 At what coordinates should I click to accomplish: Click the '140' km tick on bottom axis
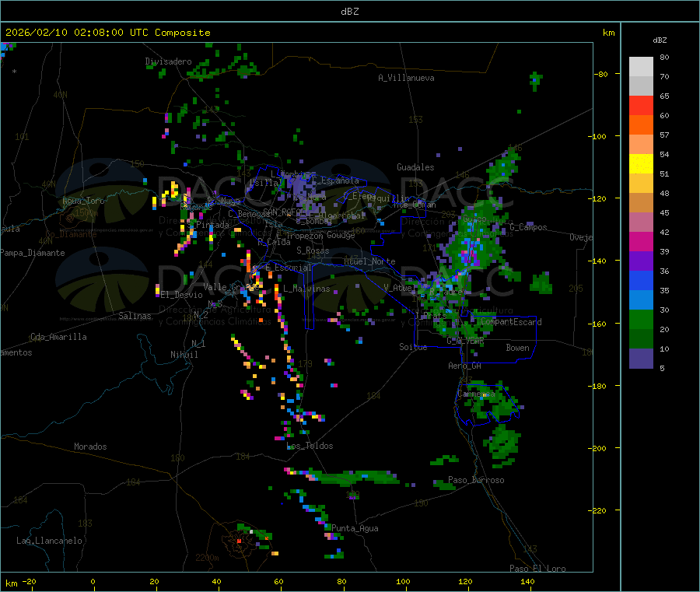527,581
